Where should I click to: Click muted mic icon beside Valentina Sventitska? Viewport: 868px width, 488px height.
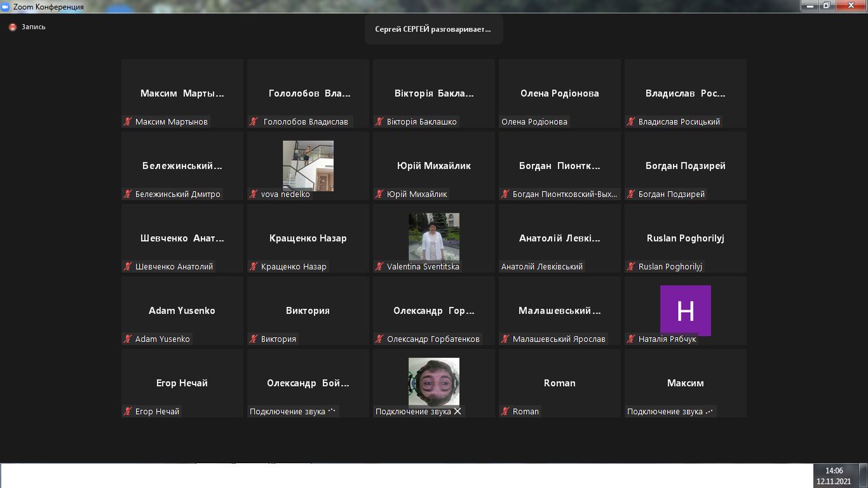pos(379,267)
